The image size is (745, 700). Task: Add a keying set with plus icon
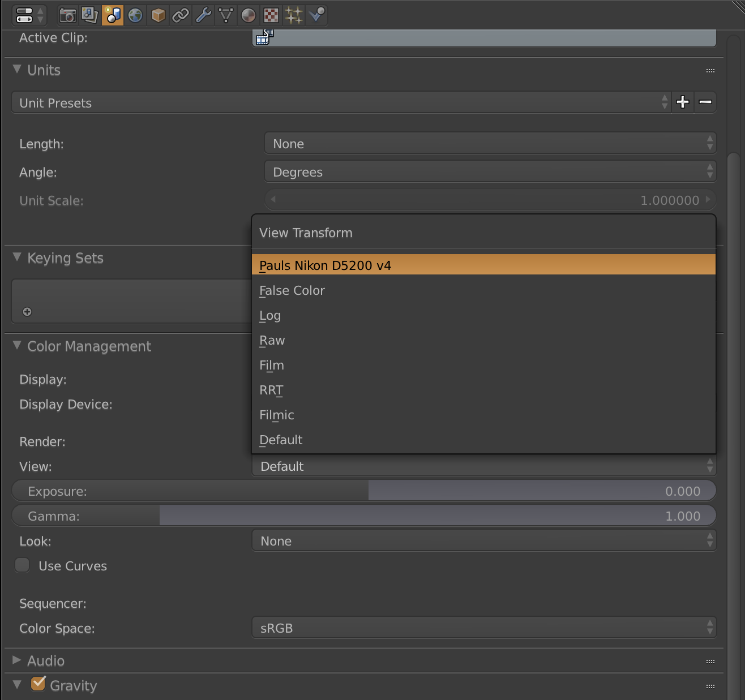27,312
